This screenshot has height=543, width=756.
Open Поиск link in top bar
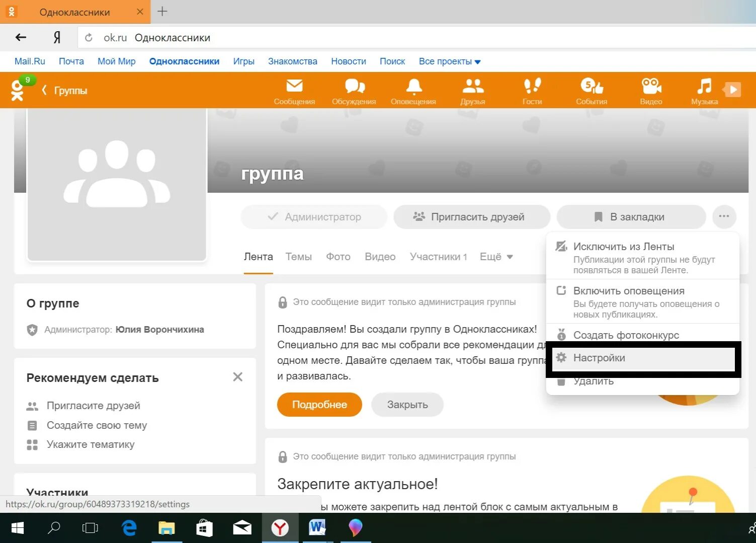tap(392, 61)
